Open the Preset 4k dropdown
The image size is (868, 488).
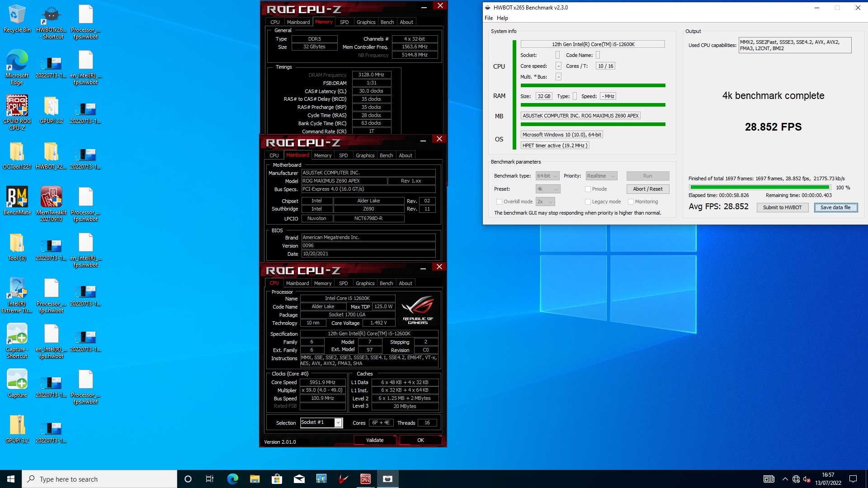(x=547, y=189)
